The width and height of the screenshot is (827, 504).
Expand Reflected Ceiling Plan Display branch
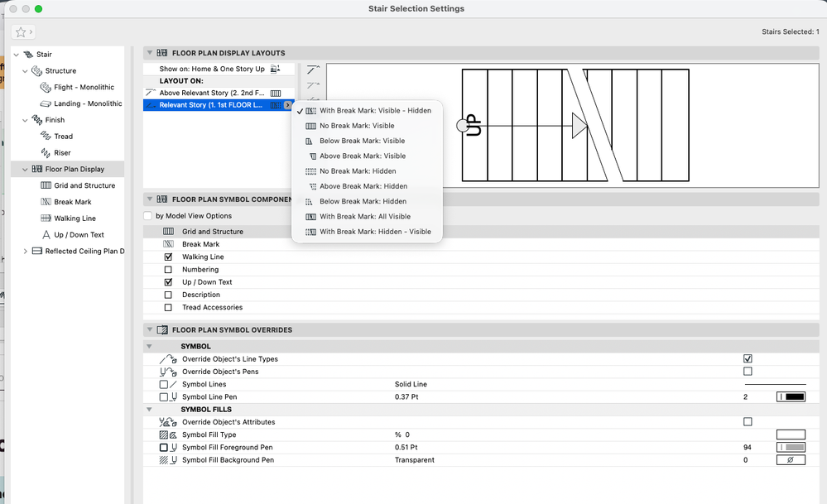coord(25,252)
